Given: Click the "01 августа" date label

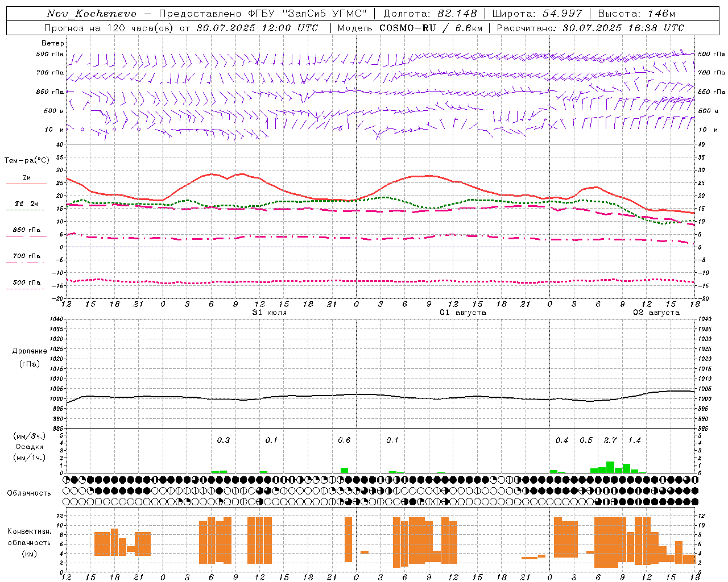Looking at the screenshot, I should [x=463, y=313].
